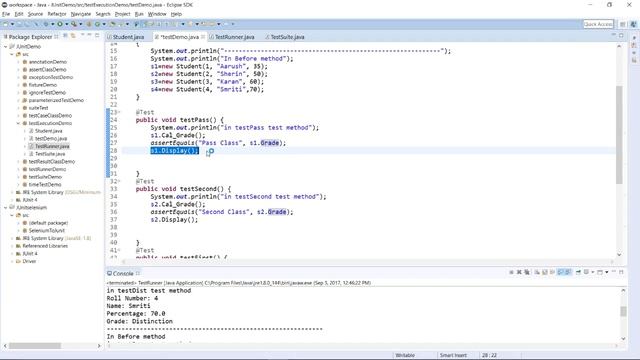This screenshot has height=360, width=640.
Task: Click the Console vertical scrollbar thumb
Action: point(623,311)
